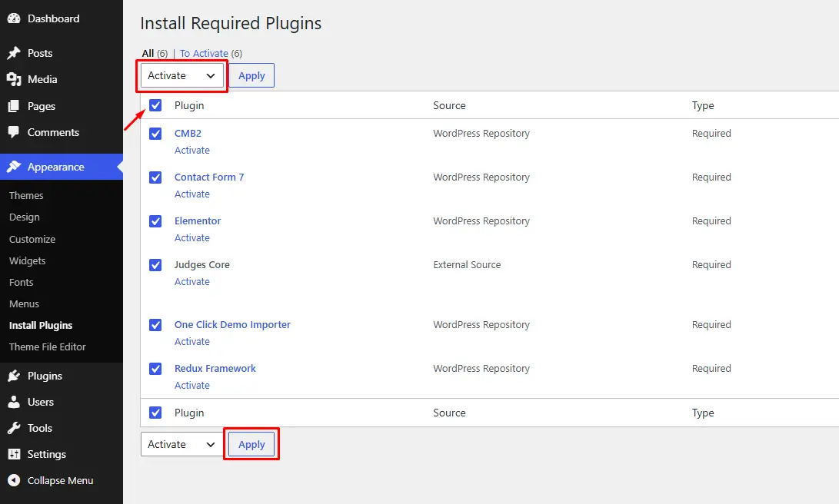Click the Judges Core plugin name
This screenshot has width=839, height=504.
coord(201,264)
